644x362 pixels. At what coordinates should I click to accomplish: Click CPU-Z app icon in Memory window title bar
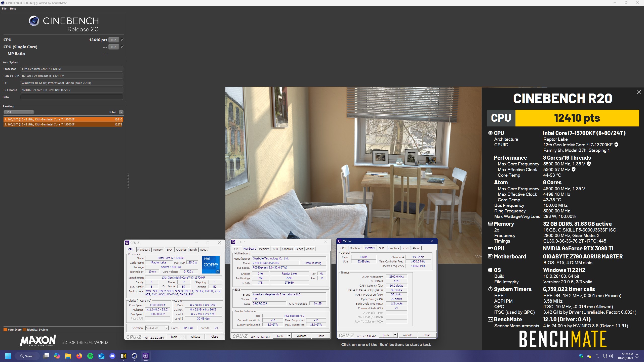339,241
